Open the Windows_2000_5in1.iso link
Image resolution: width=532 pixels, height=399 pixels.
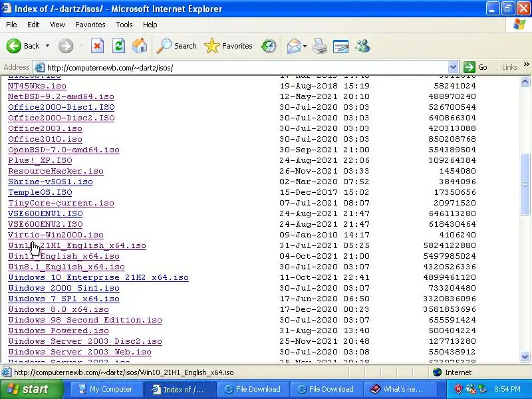coord(64,288)
